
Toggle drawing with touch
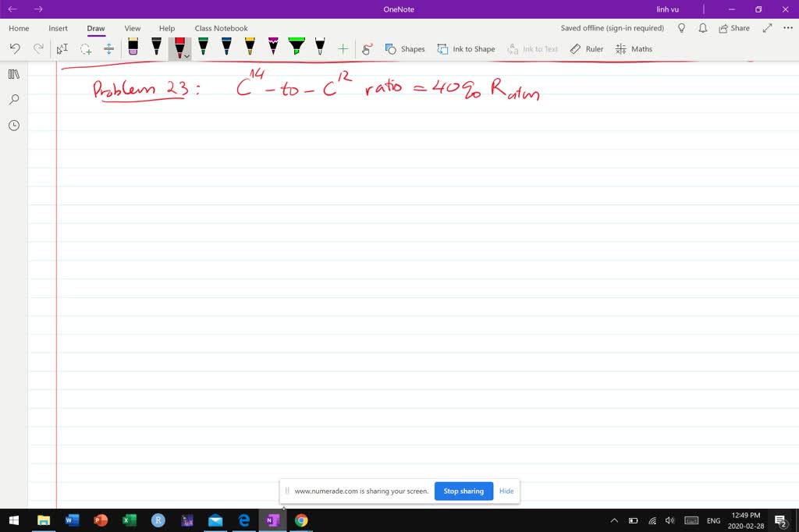click(x=367, y=49)
